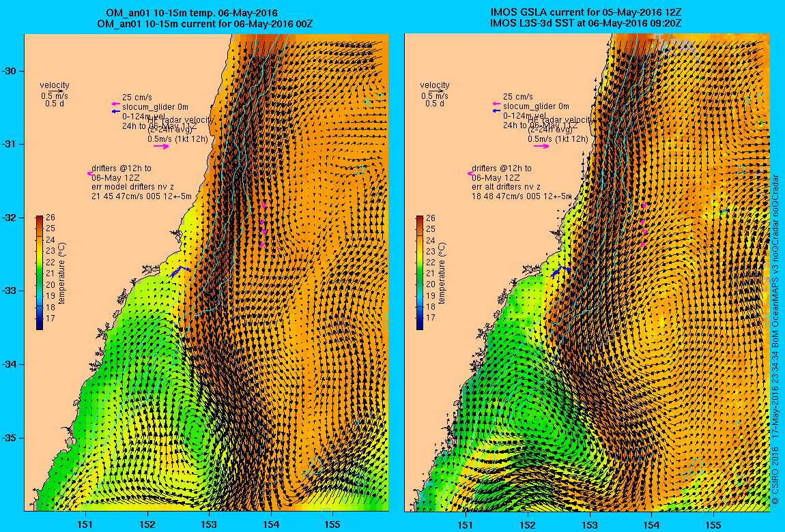785x532 pixels.
Task: Click the blue slocum_glider arrow in OM_an01 legend
Action: (116, 111)
